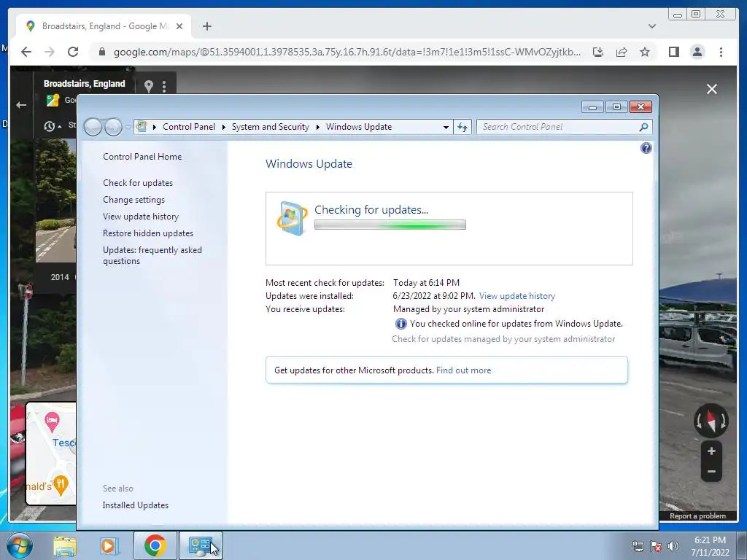Open the Windows Start menu
The height and width of the screenshot is (560, 747).
(x=20, y=546)
